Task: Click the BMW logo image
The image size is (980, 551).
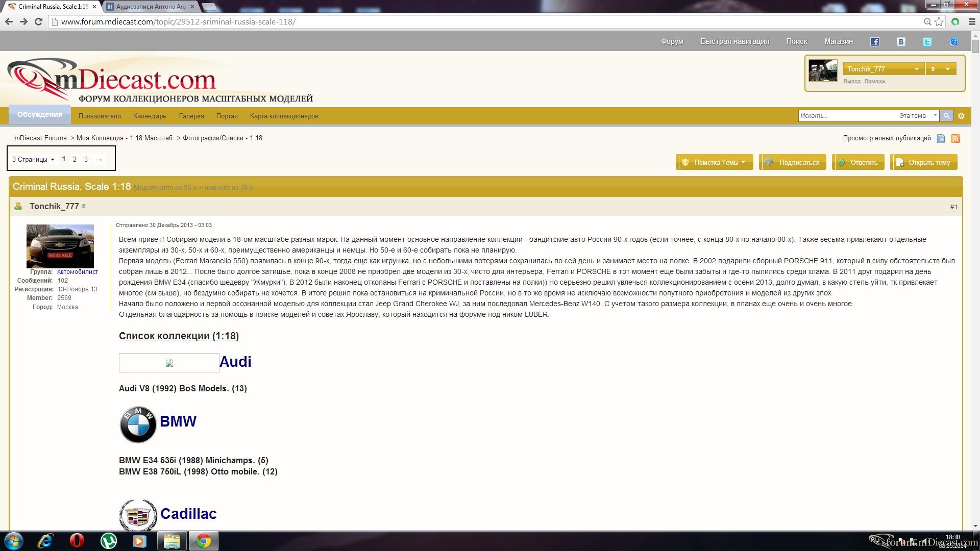Action: (x=138, y=424)
